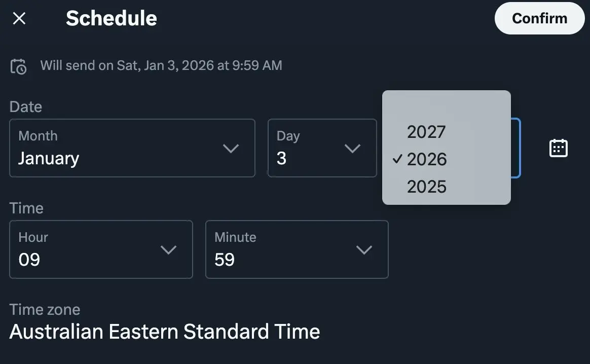Click the chevron arrow in the Month field
The image size is (590, 364).
tap(231, 149)
